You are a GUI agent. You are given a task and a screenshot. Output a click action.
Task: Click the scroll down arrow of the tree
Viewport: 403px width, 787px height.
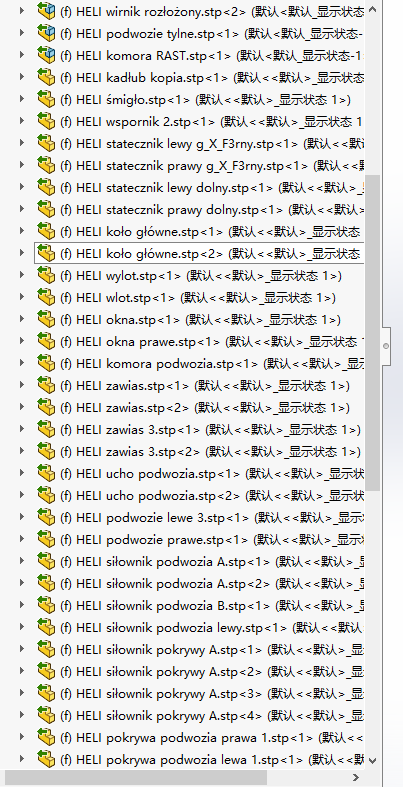372,761
